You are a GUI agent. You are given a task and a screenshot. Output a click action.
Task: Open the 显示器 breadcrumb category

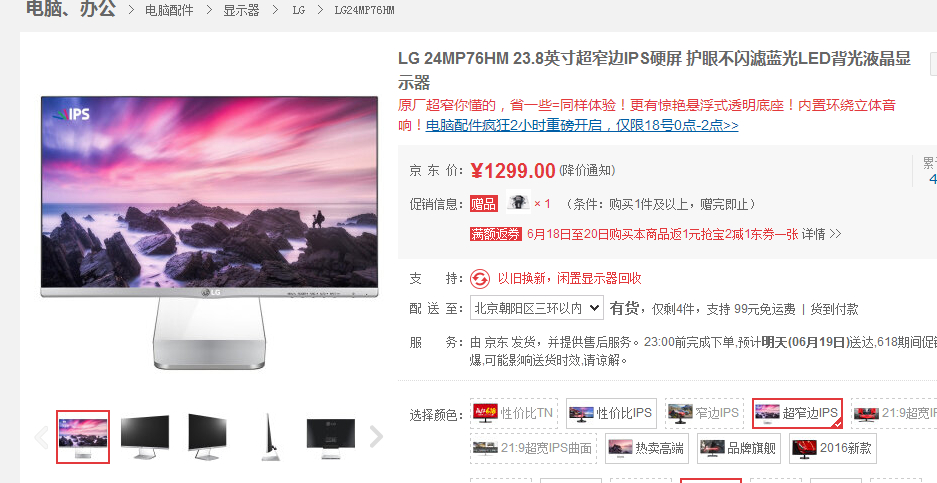(241, 10)
